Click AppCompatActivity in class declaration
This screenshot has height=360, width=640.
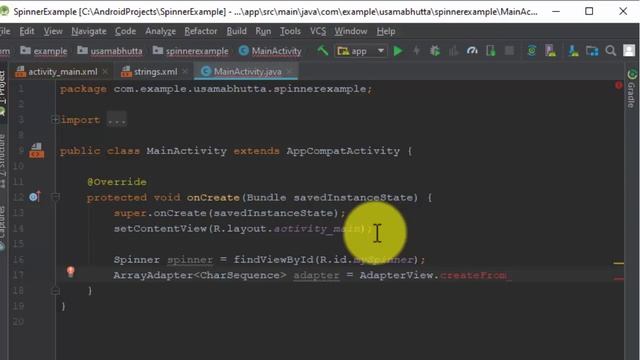tap(343, 151)
